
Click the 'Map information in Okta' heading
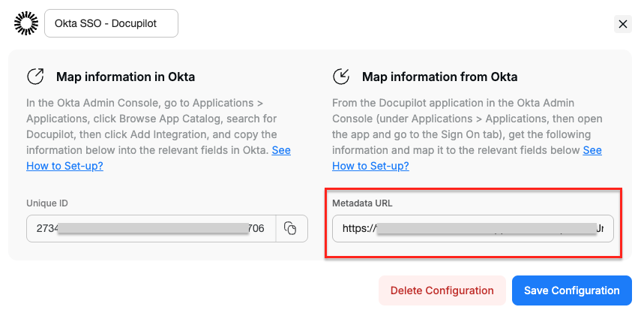125,77
